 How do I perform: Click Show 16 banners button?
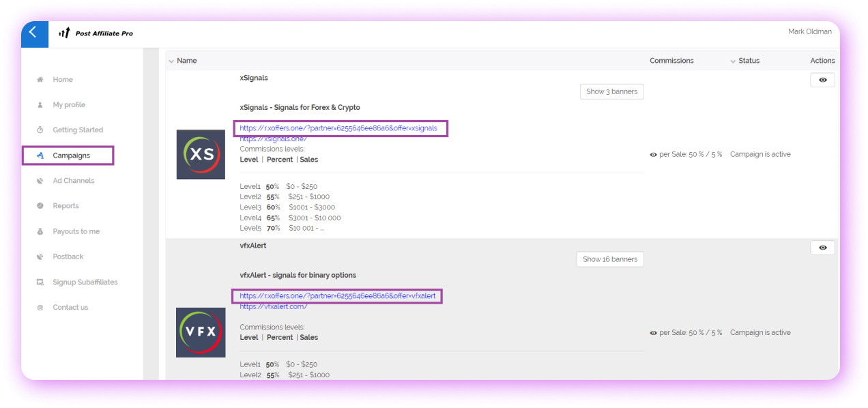pyautogui.click(x=610, y=259)
